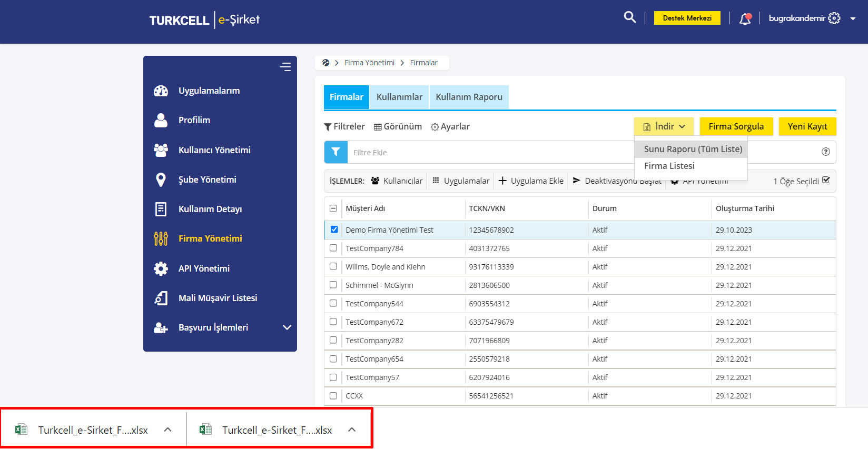The height and width of the screenshot is (449, 868).
Task: Expand second download item chevron
Action: click(352, 430)
